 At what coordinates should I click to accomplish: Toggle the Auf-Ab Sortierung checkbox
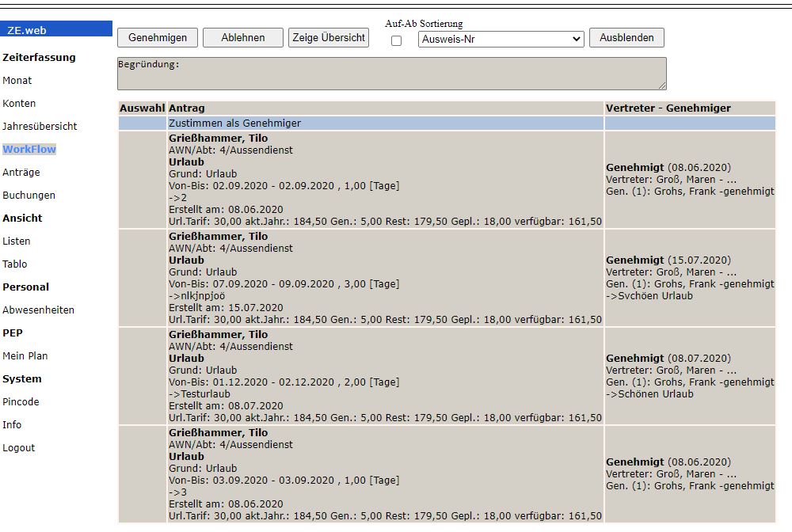(x=397, y=40)
